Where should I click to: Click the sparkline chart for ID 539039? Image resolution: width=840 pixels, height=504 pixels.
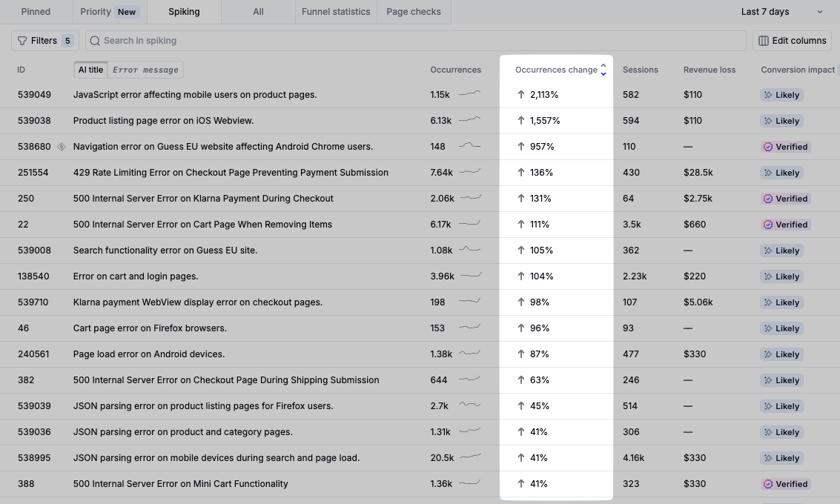coord(469,405)
